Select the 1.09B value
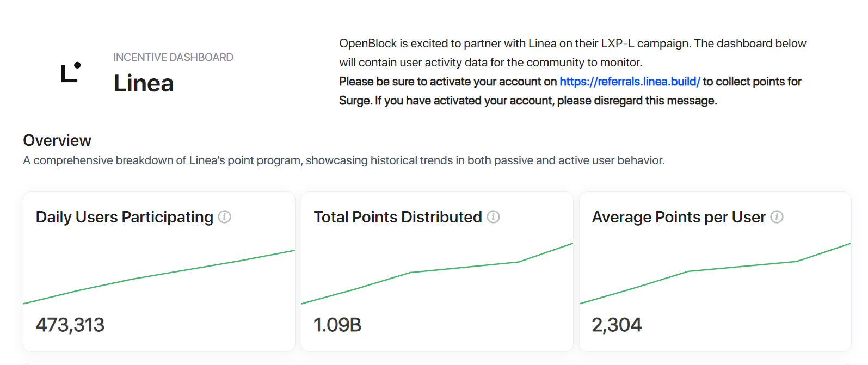The height and width of the screenshot is (365, 868). pyautogui.click(x=337, y=325)
